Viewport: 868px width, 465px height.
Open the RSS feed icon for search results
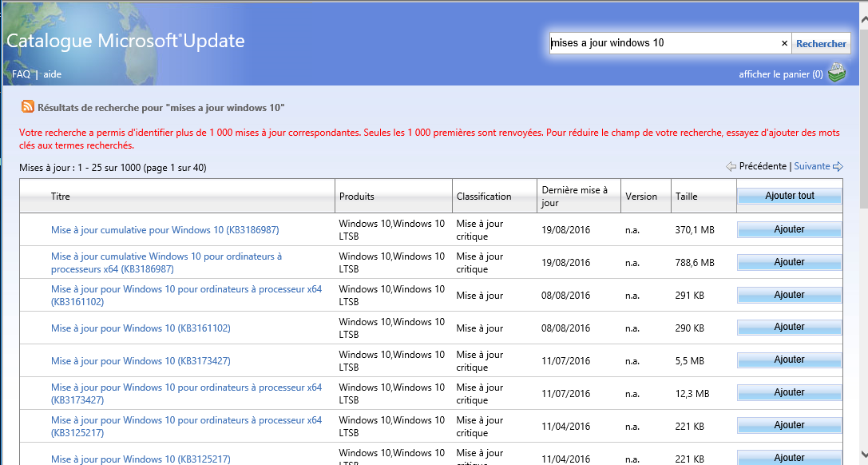tap(28, 106)
